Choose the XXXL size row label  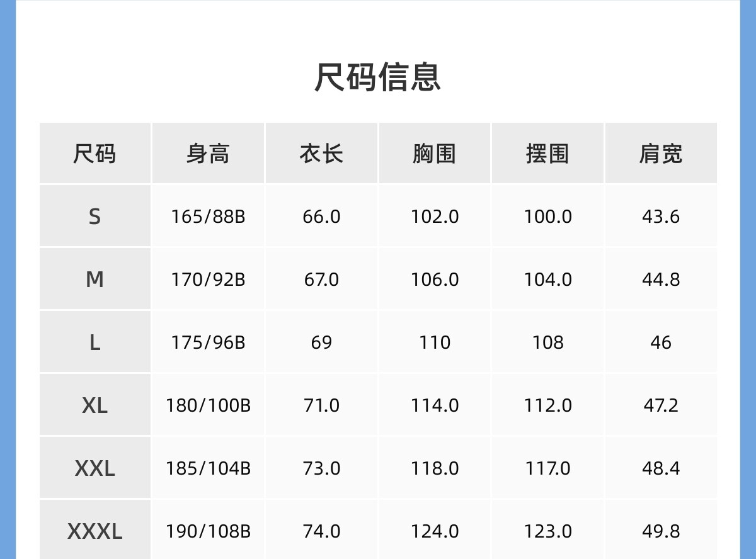point(94,531)
